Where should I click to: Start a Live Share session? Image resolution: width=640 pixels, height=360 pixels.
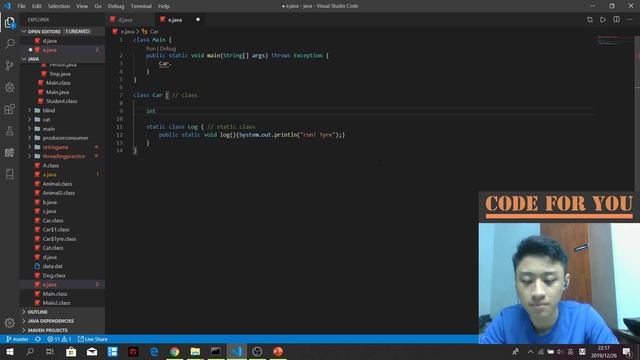[93, 339]
